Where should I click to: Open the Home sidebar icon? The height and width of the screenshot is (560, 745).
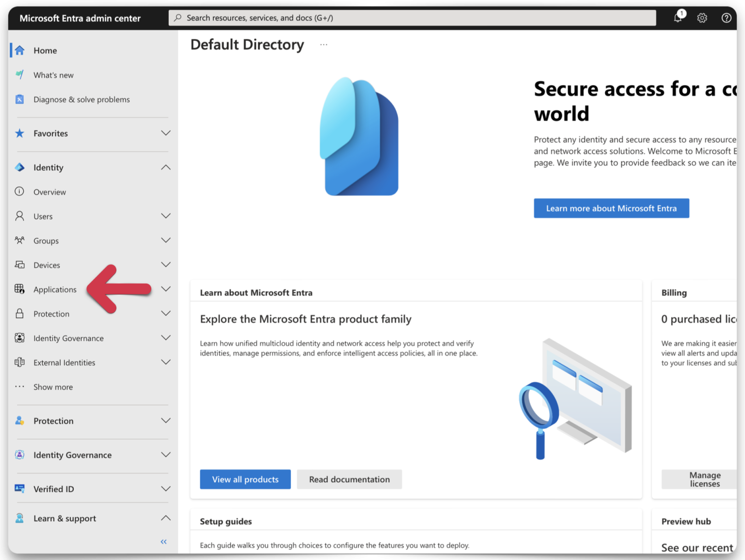19,50
